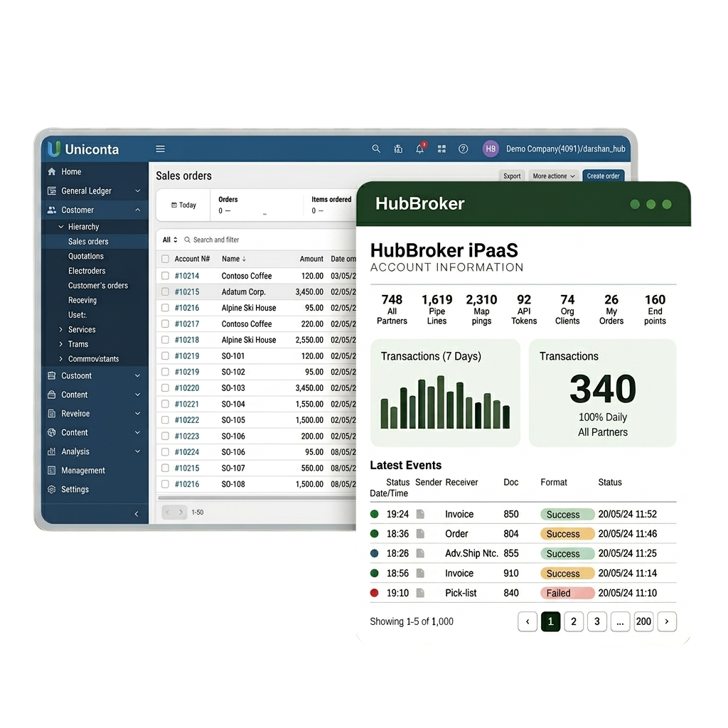Check the box for order #10217
Screen dimensions: 728x728
coord(165,323)
